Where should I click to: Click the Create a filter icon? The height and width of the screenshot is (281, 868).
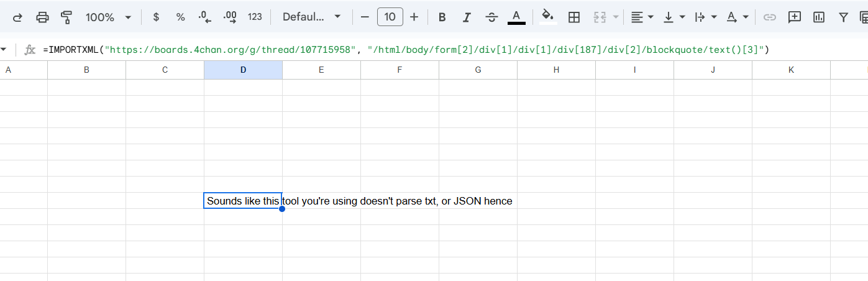[843, 17]
